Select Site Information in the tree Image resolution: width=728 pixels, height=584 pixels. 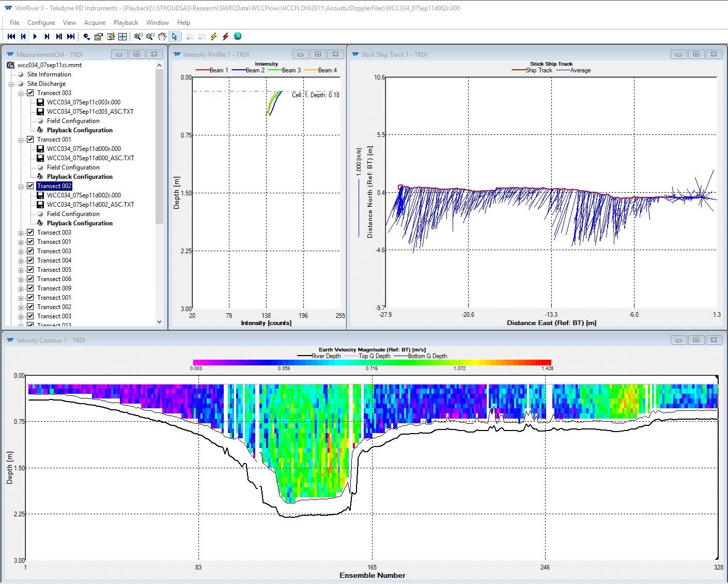[49, 74]
